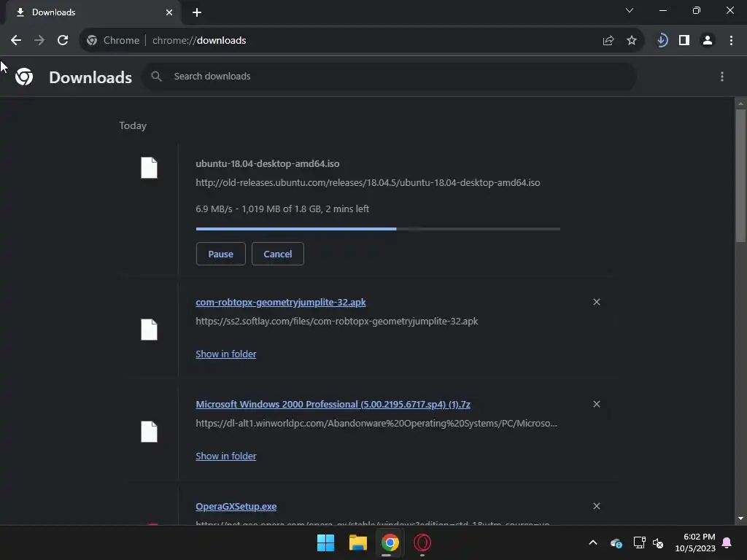This screenshot has width=747, height=560.
Task: Click the Chrome site info chip
Action: [113, 41]
